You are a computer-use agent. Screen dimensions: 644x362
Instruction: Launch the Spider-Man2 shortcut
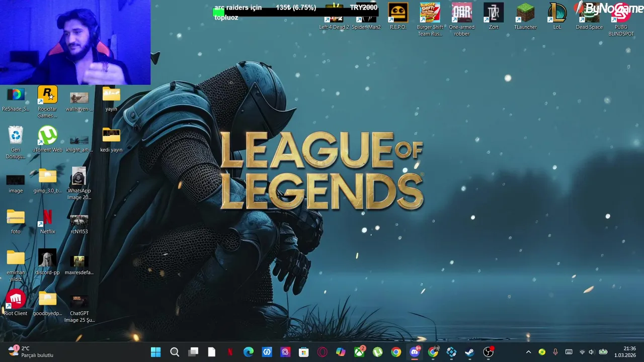(366, 17)
